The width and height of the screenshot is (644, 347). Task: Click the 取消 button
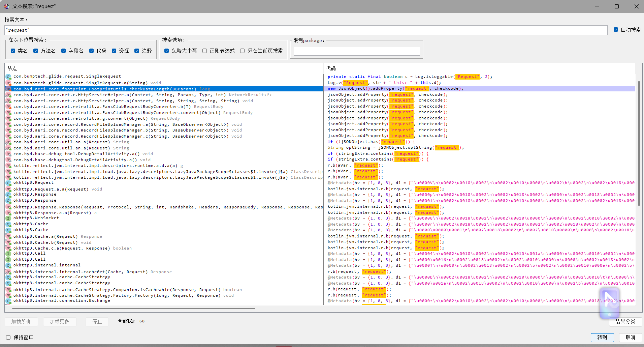(x=631, y=338)
